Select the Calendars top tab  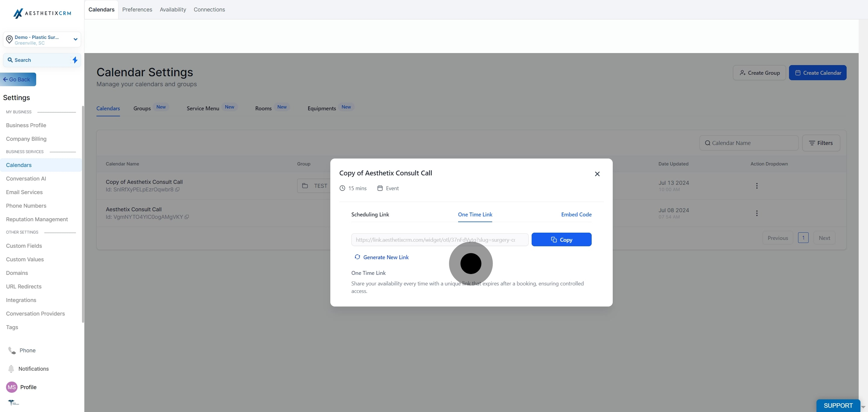[x=102, y=9]
